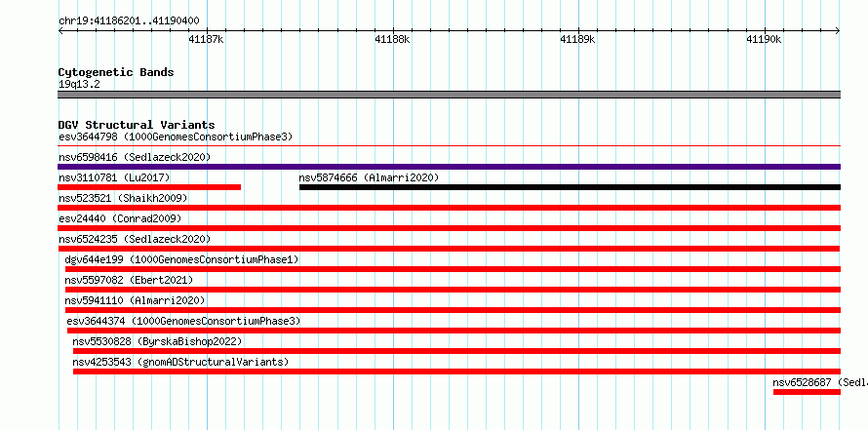Click the red nsv523521 variant bar
This screenshot has height=430, width=868.
pos(449,208)
